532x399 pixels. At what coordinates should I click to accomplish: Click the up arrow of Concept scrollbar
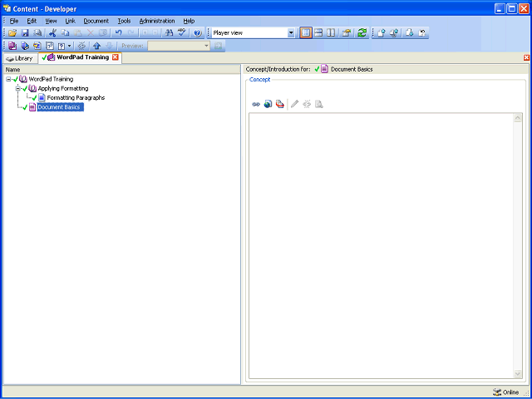pos(518,118)
